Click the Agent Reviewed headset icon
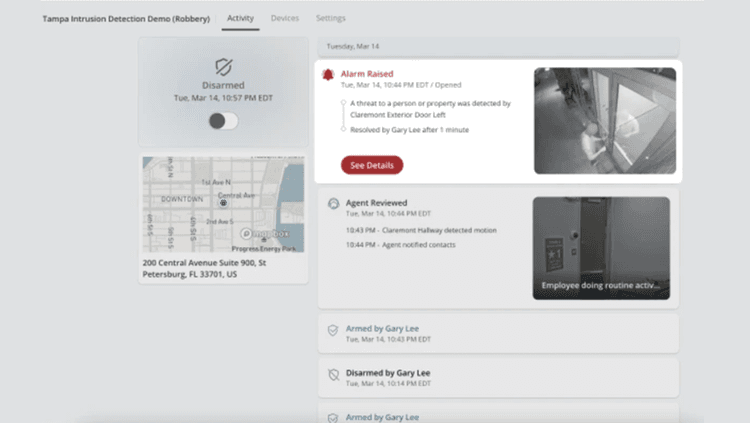 (333, 203)
